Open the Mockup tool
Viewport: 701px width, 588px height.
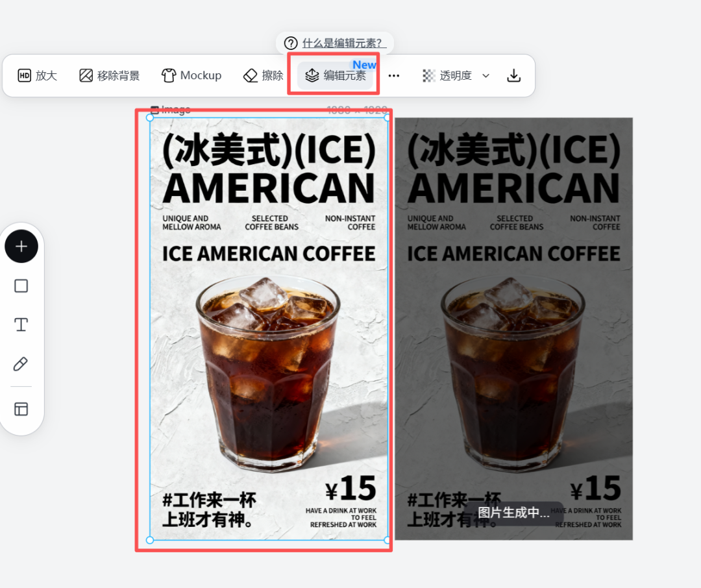[191, 75]
